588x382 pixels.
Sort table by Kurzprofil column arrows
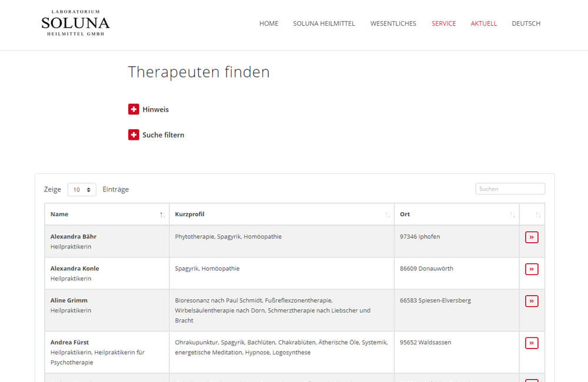click(387, 215)
